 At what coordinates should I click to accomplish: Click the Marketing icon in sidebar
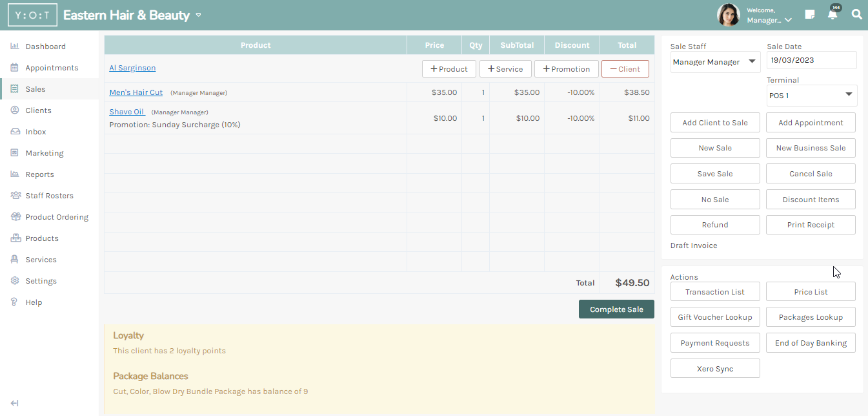pos(15,153)
